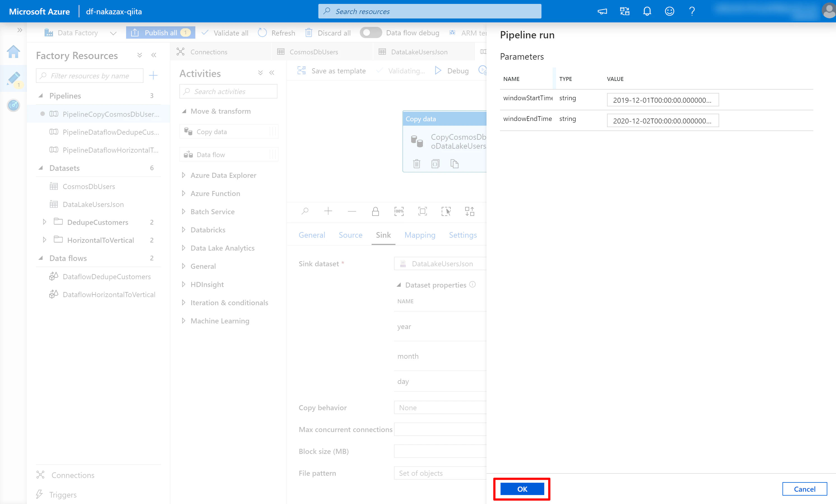This screenshot has width=836, height=504.
Task: Collapse all Factory Resources groups
Action: [x=140, y=55]
